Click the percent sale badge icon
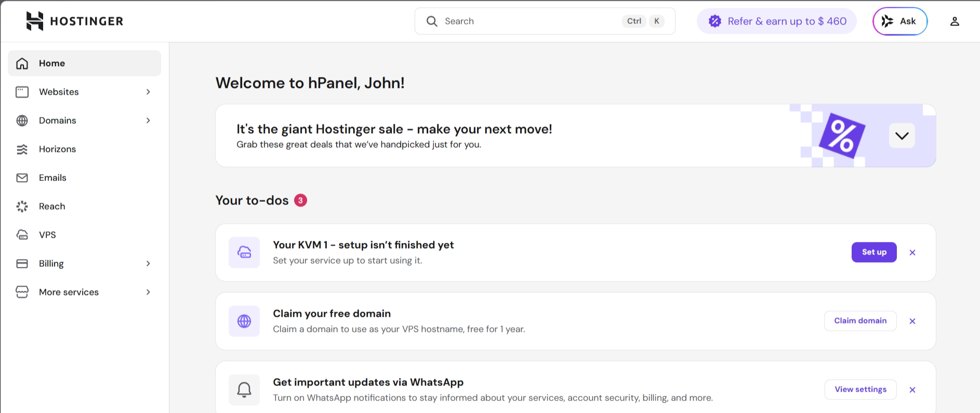This screenshot has height=413, width=980. point(842,136)
